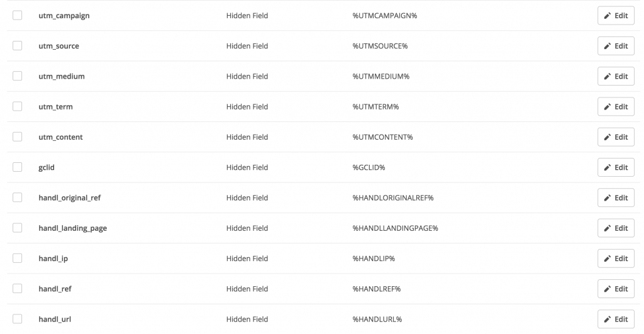Click pencil icon in handl_ip row
Screen dimensions: 644x334
(x=608, y=259)
